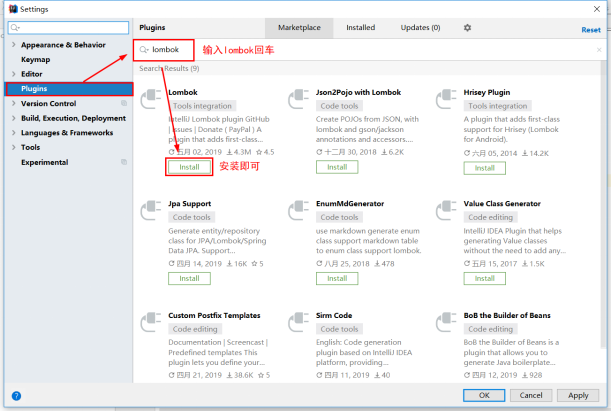Install the Lombok plugin
612x411 pixels.
pos(189,167)
